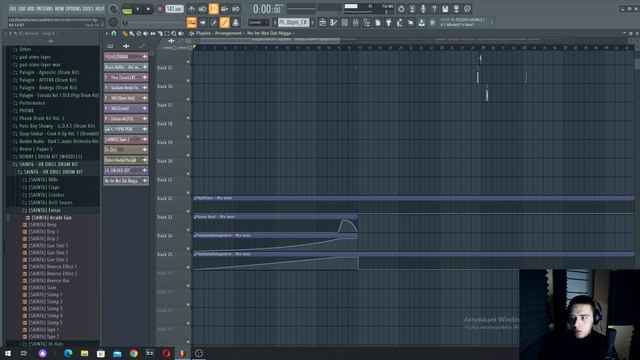Open the snap Line selector dropdown
The height and width of the screenshot is (360, 640).
coord(258,22)
